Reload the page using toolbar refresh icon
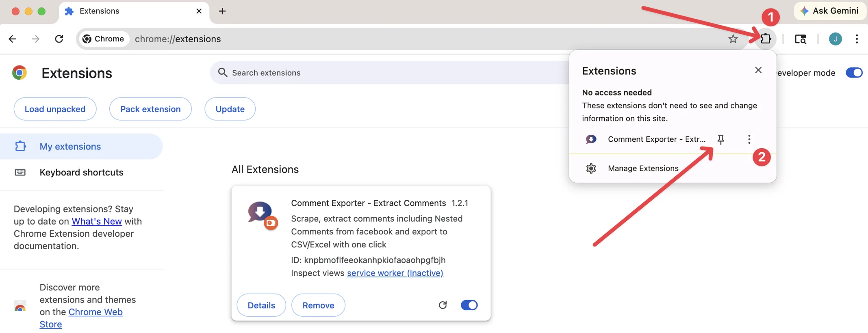This screenshot has height=333, width=868. pyautogui.click(x=59, y=39)
